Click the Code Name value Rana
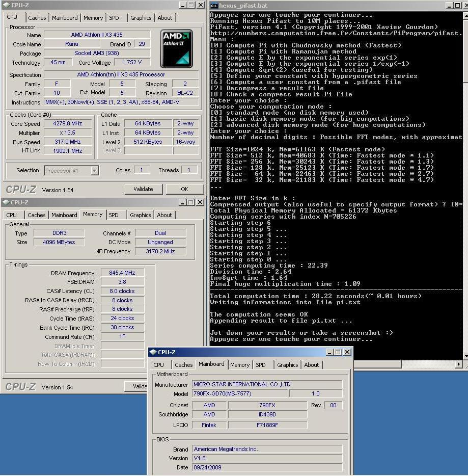Screen dimensions: 468x476 72,44
